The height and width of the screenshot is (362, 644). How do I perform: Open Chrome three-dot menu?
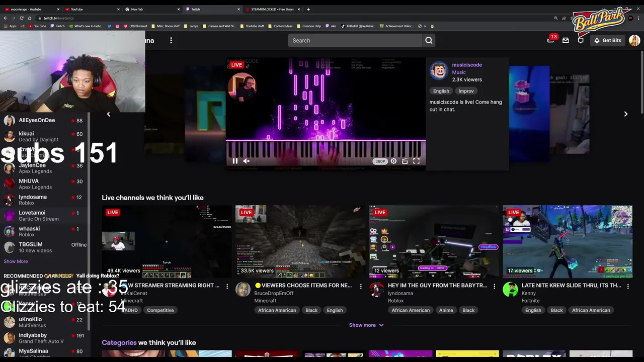click(638, 18)
